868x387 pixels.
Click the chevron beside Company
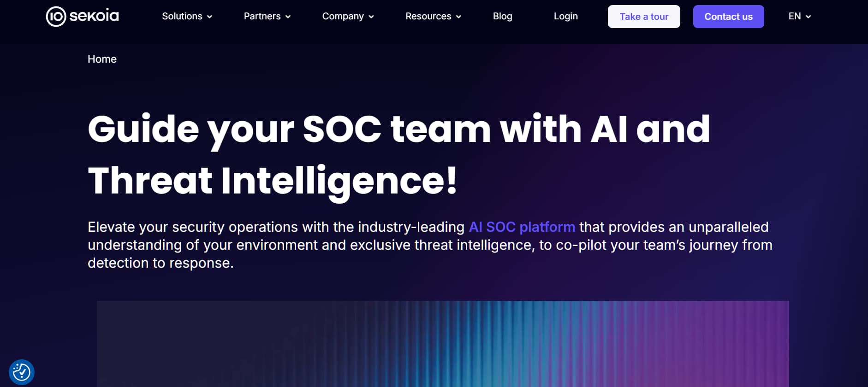[371, 17]
